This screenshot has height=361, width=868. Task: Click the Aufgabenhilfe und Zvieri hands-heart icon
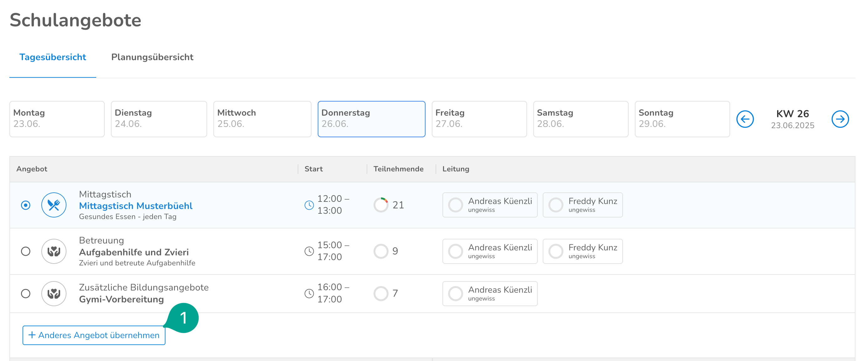tap(54, 251)
